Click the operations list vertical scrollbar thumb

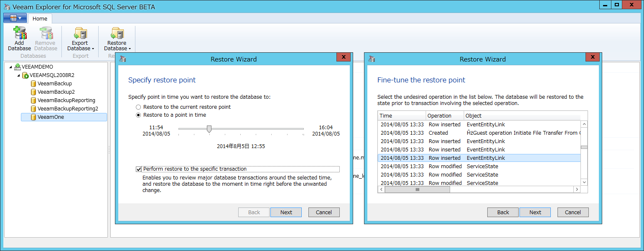coord(584,147)
